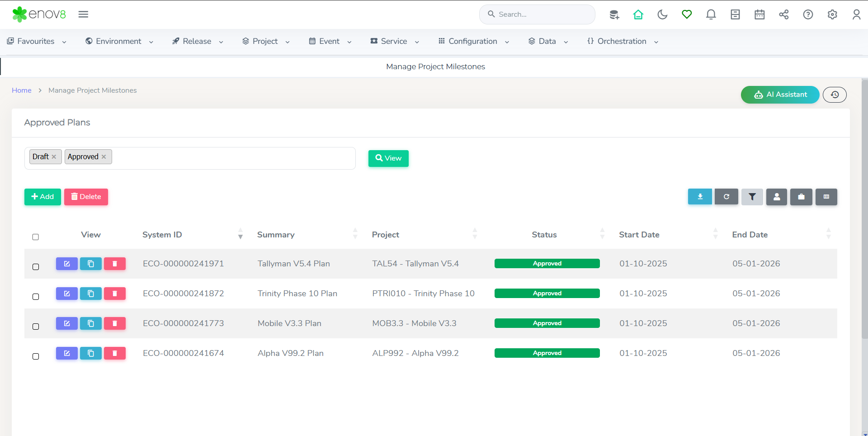Open the AI Assistant
Image resolution: width=868 pixels, height=436 pixels.
[x=780, y=95]
